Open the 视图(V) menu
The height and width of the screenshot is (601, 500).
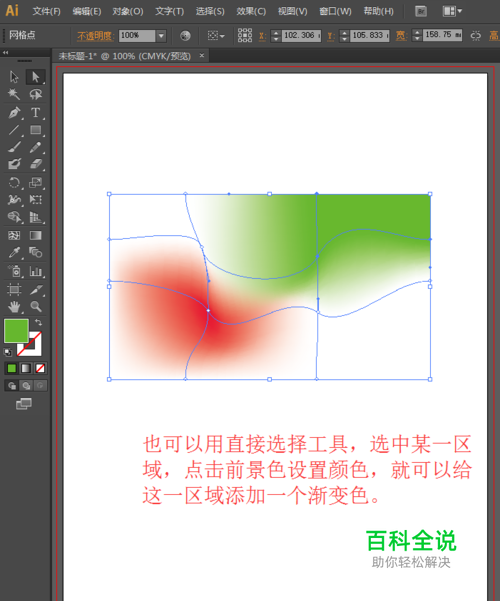click(292, 11)
